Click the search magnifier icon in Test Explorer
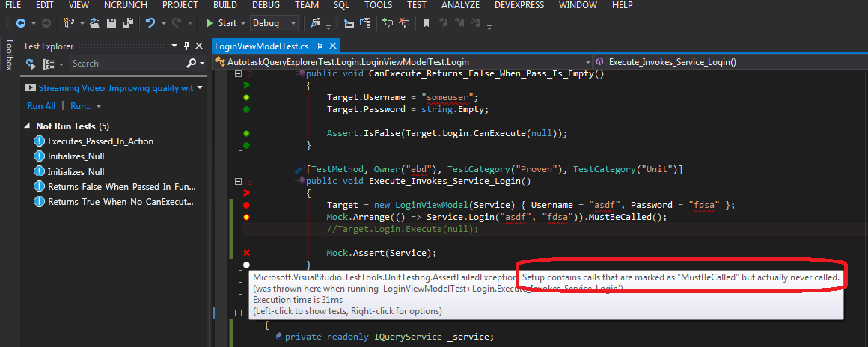The width and height of the screenshot is (868, 347). point(192,64)
